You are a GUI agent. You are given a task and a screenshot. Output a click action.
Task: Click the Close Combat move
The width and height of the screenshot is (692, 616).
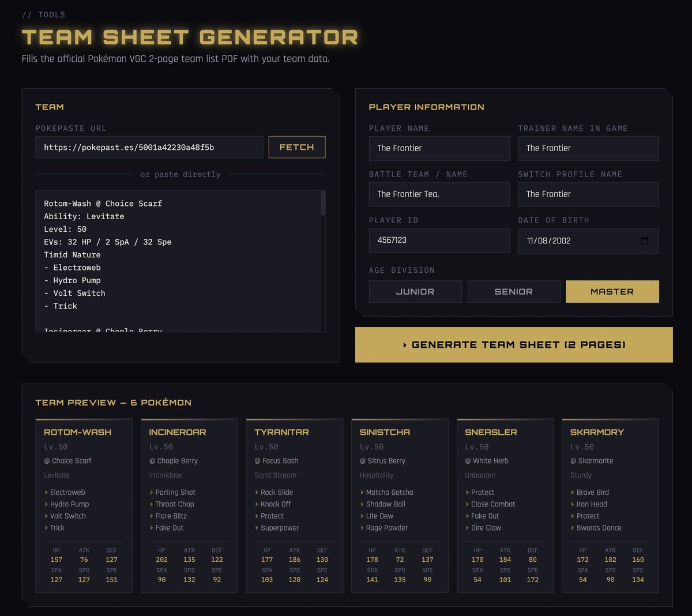(493, 504)
